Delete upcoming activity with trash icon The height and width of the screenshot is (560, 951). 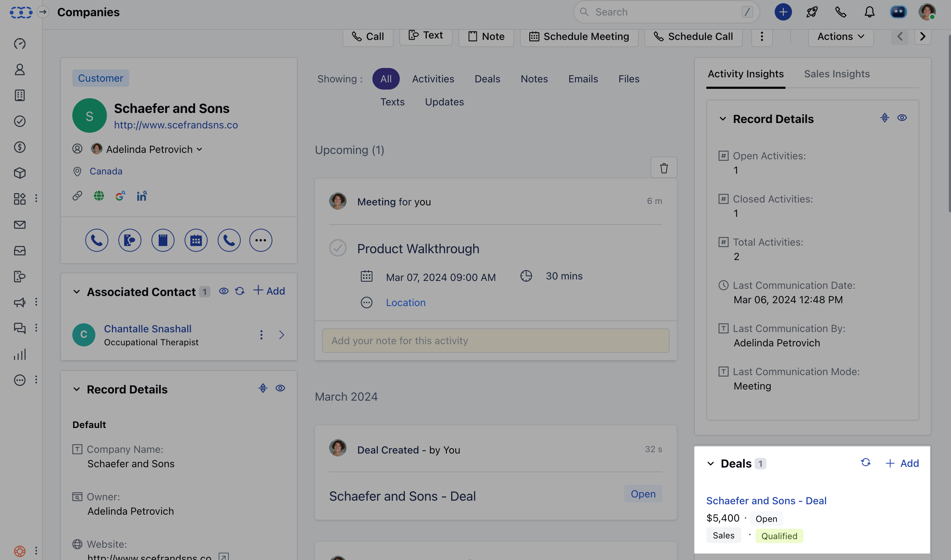[664, 168]
